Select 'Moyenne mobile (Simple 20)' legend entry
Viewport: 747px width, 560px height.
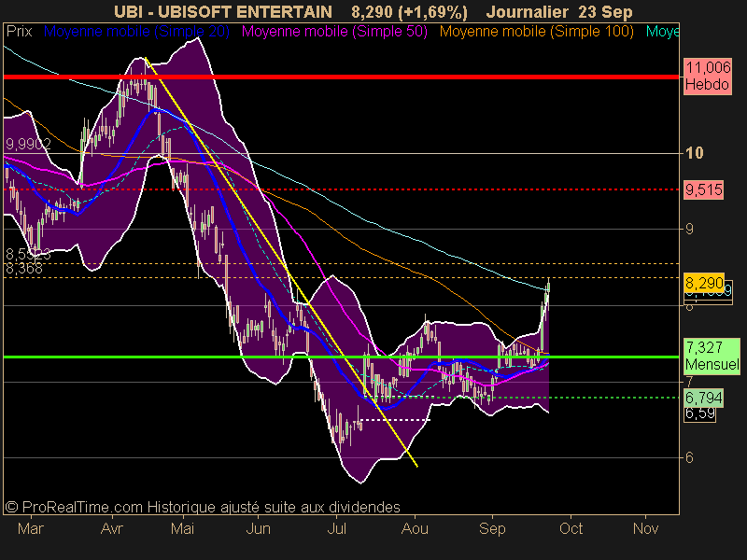136,32
